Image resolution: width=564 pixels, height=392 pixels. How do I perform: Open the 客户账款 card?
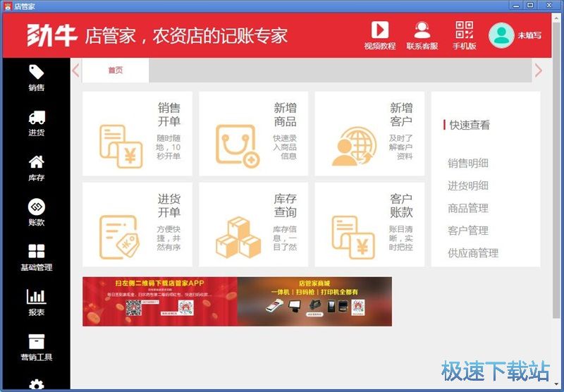click(369, 225)
